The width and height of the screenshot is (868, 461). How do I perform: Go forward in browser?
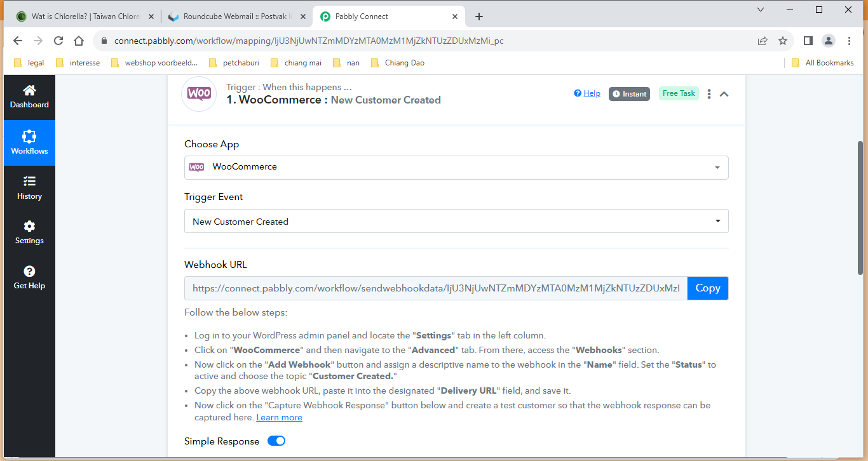tap(38, 41)
